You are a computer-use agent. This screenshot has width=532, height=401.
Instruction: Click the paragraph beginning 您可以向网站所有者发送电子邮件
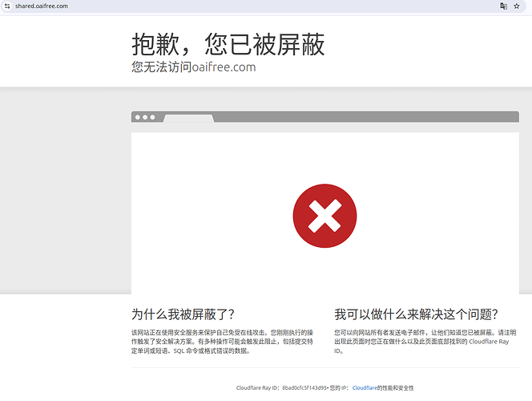coord(425,342)
